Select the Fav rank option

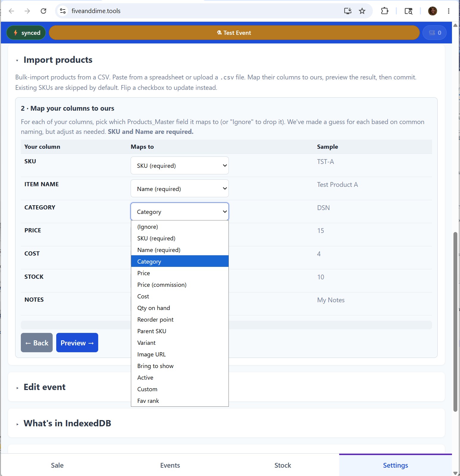pyautogui.click(x=180, y=401)
